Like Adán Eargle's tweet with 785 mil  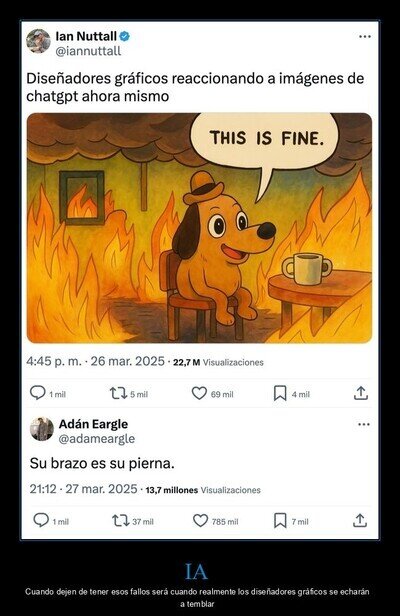click(x=200, y=521)
